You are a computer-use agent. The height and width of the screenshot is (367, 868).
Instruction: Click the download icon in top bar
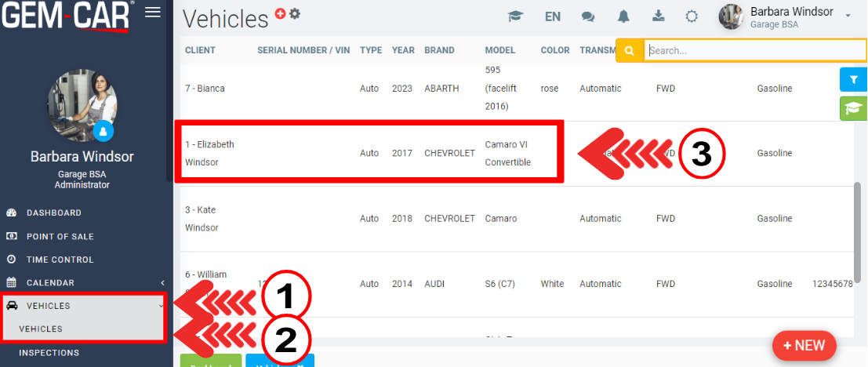point(659,16)
